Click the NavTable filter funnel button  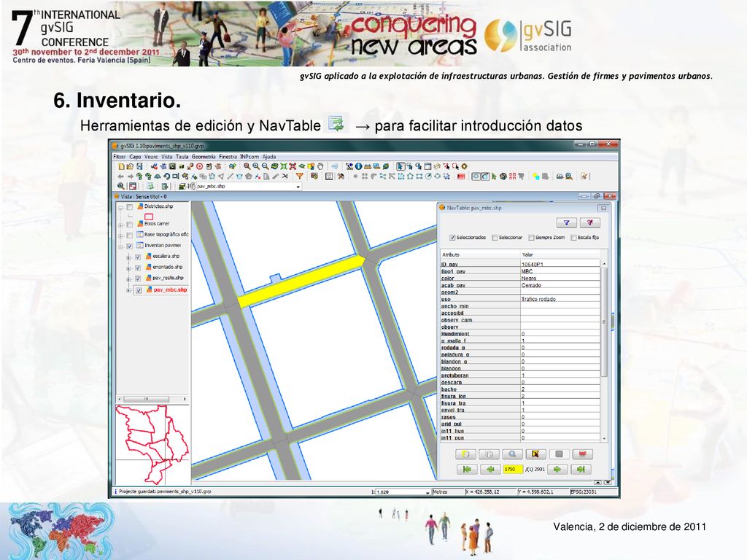pyautogui.click(x=566, y=222)
